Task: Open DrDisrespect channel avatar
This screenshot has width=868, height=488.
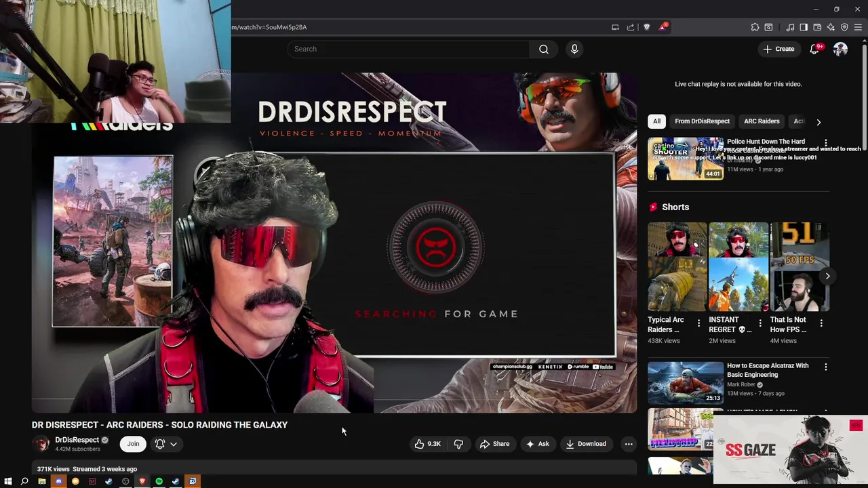Action: (x=41, y=444)
